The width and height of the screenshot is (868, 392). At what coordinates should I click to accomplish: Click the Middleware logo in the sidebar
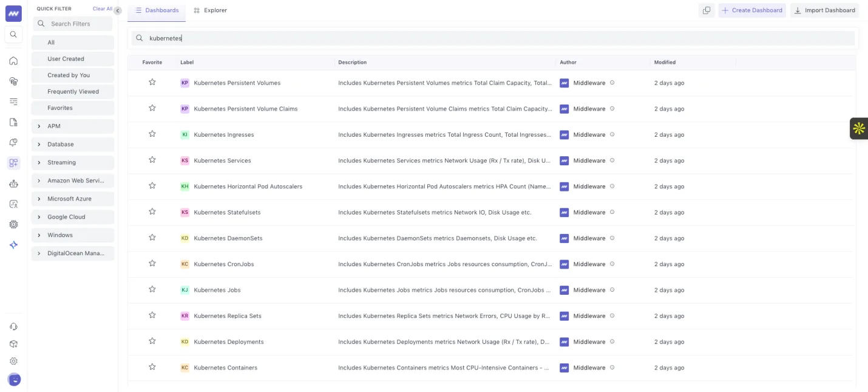point(13,13)
